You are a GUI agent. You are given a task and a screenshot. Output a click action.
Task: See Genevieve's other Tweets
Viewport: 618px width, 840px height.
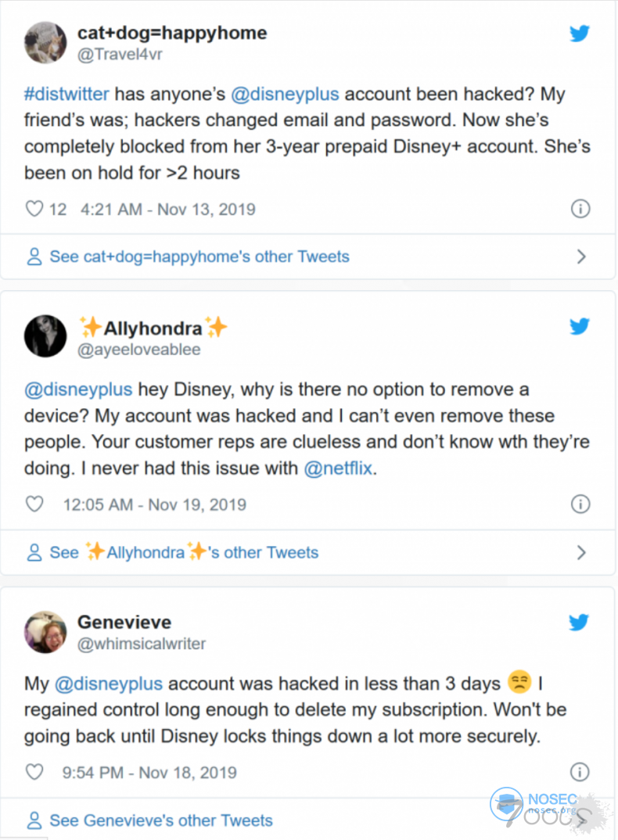point(160,820)
